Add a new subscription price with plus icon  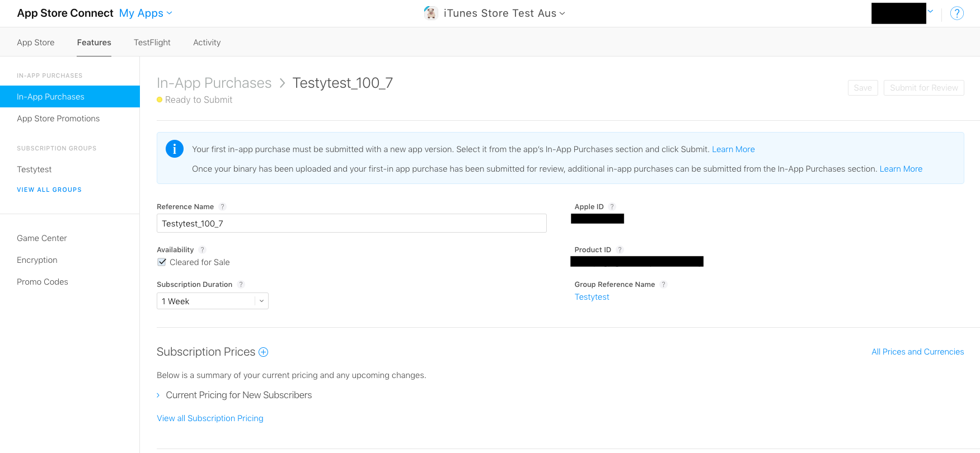point(263,352)
